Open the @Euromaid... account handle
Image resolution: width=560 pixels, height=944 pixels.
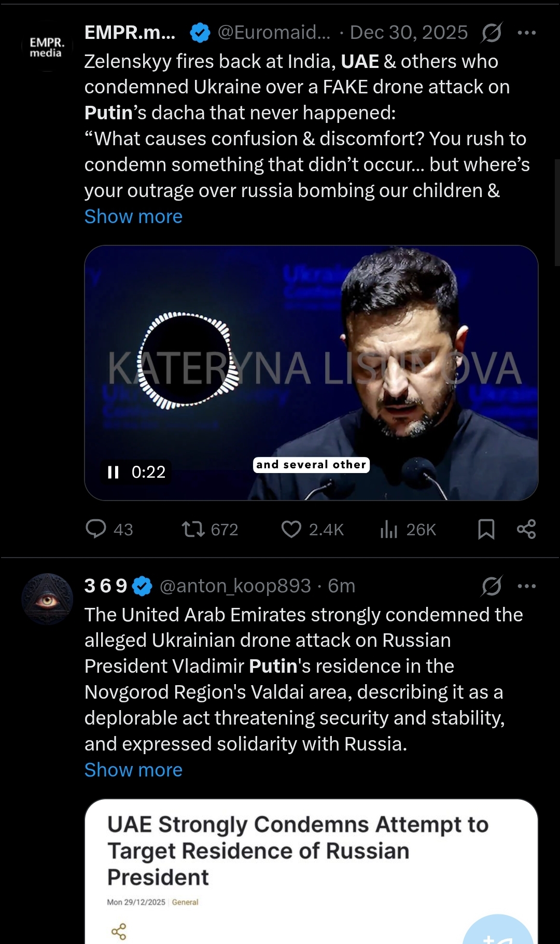[274, 33]
